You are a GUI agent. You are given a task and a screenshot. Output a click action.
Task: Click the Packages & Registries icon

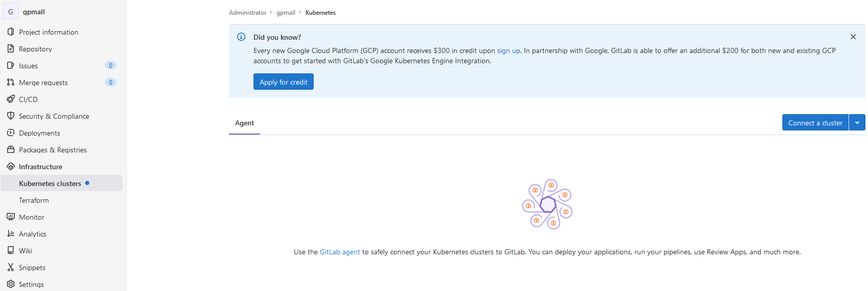pyautogui.click(x=11, y=149)
